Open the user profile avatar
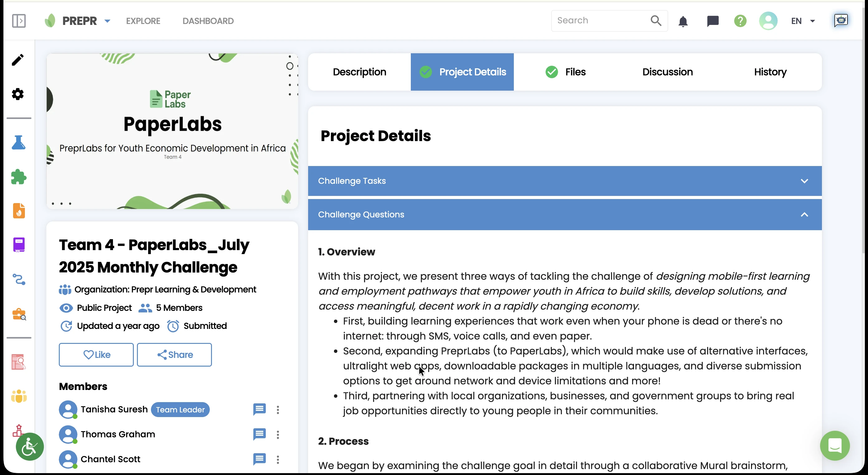The image size is (868, 475). [768, 21]
